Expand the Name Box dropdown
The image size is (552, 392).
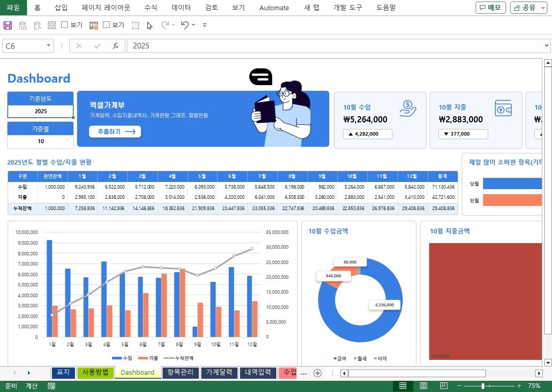pos(49,46)
